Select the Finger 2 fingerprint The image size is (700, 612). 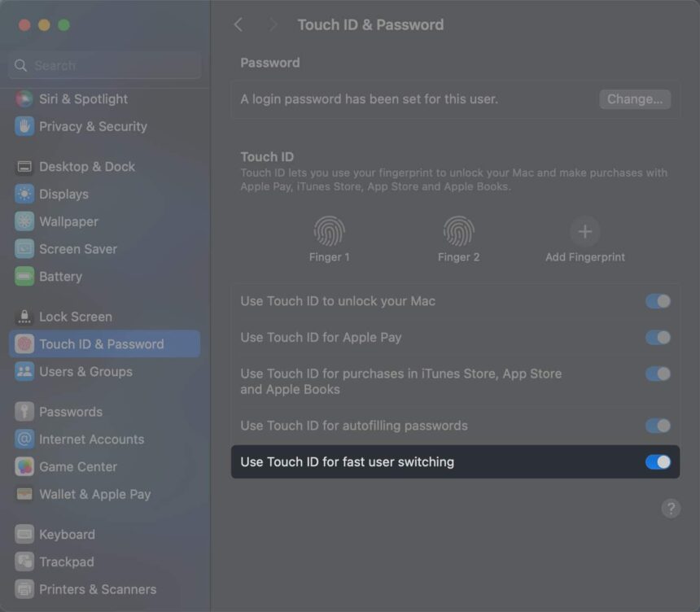pos(458,231)
